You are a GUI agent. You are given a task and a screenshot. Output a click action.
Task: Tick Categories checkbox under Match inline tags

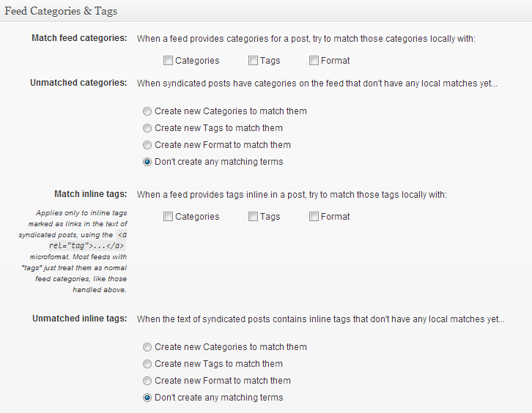[x=168, y=217]
